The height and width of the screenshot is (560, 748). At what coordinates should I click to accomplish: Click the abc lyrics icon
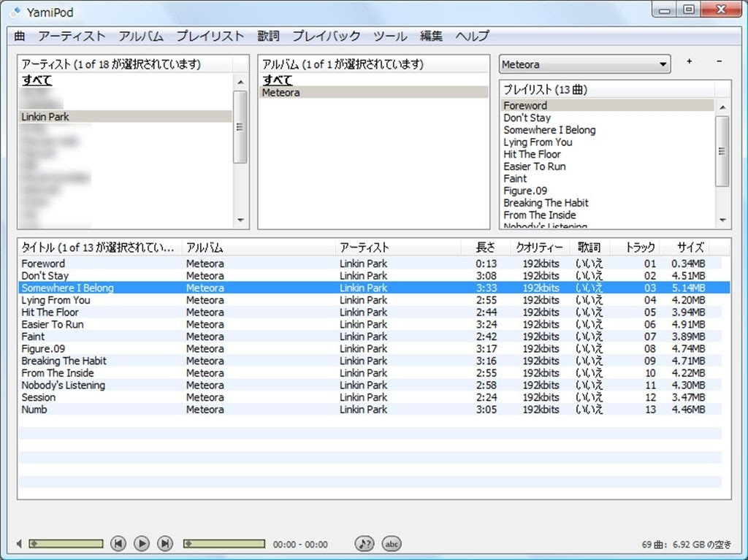(x=392, y=543)
